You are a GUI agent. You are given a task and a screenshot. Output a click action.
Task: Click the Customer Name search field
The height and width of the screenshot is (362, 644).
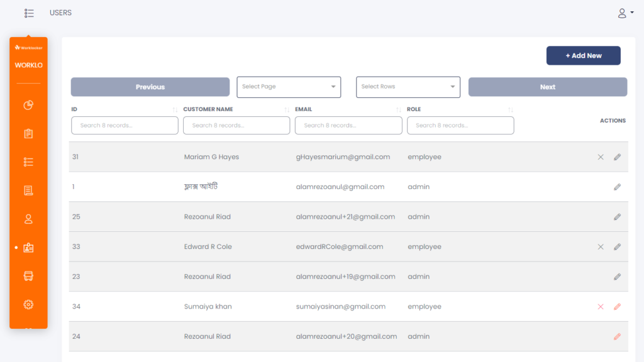tap(236, 125)
